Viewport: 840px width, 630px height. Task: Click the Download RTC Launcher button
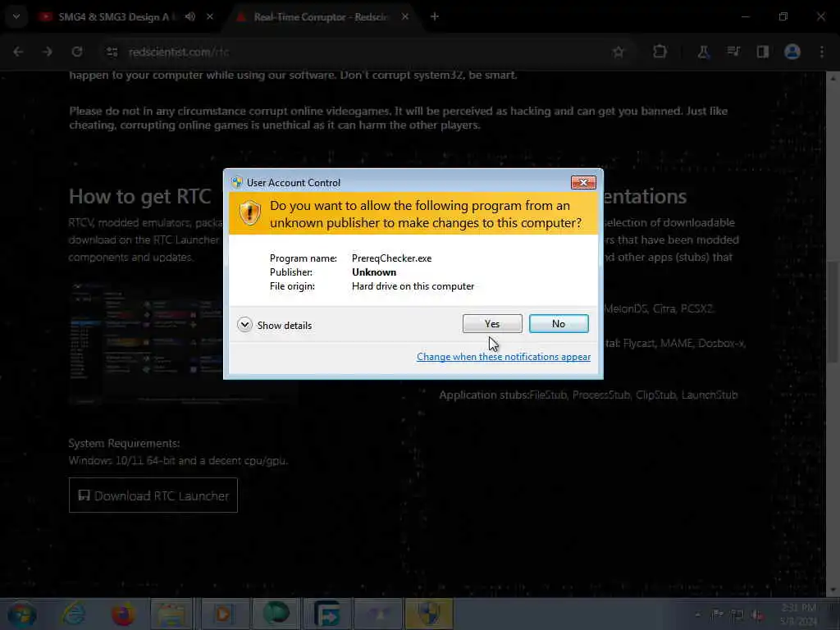tap(153, 495)
